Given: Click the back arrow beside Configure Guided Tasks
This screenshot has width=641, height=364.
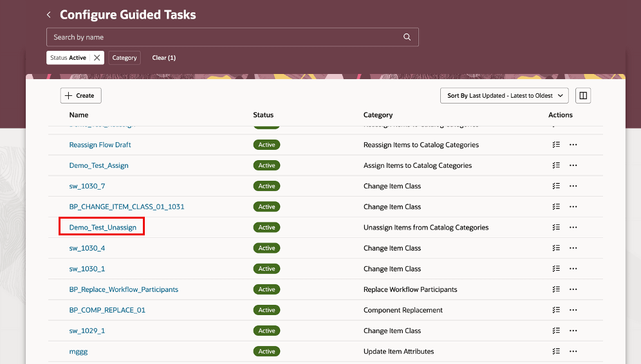Looking at the screenshot, I should (x=48, y=15).
